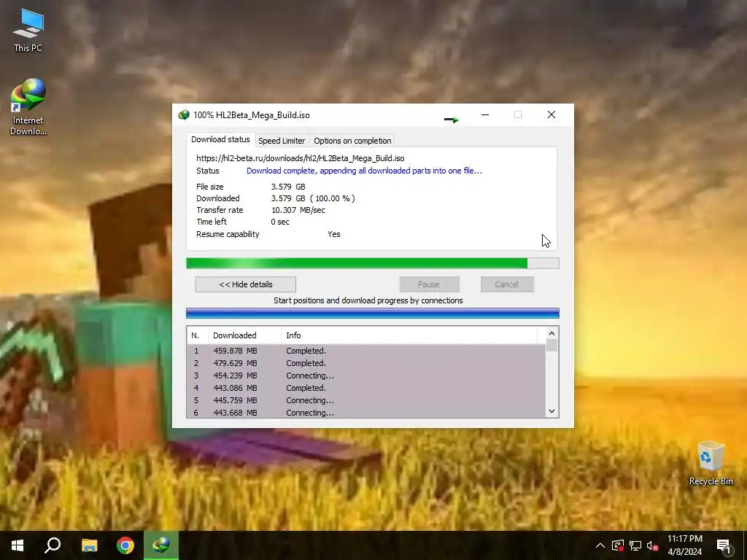Open the Recycle Bin desktop icon
Viewport: 747px width, 560px height.
711,463
